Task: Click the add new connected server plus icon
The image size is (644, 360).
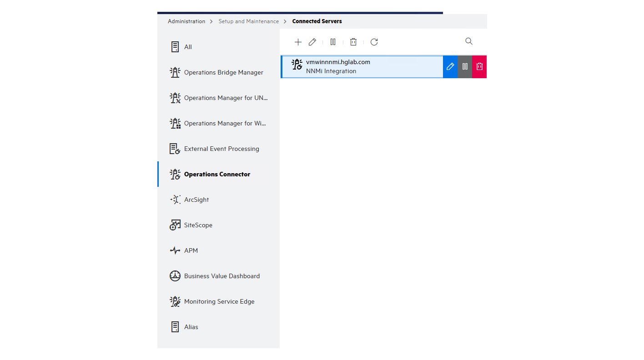Action: 298,42
